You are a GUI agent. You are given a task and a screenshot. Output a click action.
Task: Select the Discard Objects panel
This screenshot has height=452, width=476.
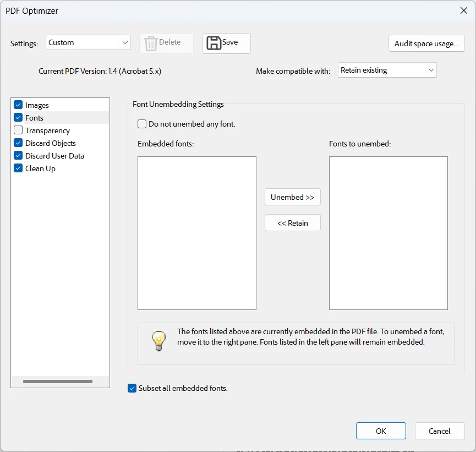point(51,143)
